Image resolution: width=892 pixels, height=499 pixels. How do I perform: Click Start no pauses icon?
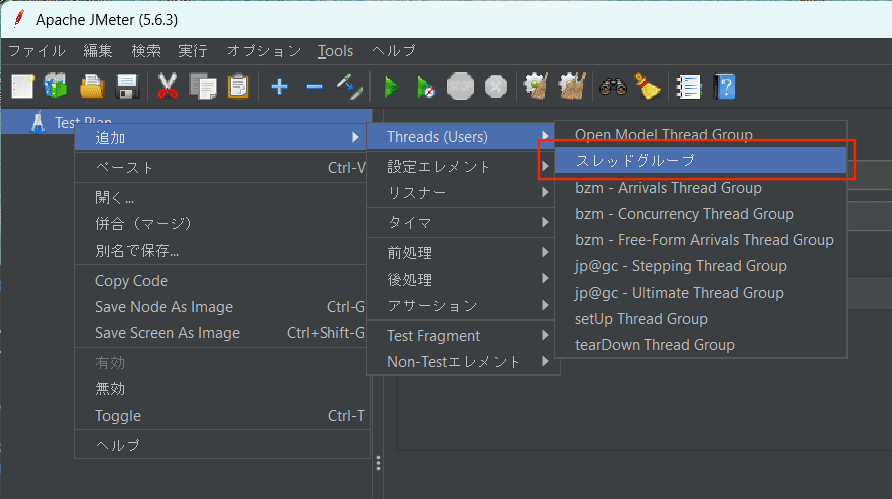click(x=426, y=88)
